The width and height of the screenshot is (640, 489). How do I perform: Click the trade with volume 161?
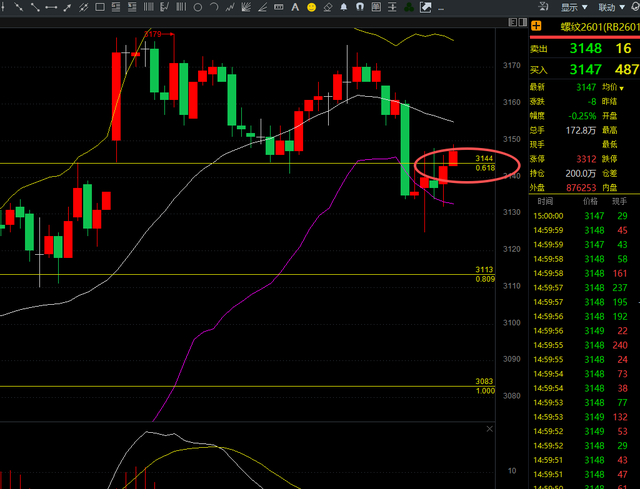point(620,273)
